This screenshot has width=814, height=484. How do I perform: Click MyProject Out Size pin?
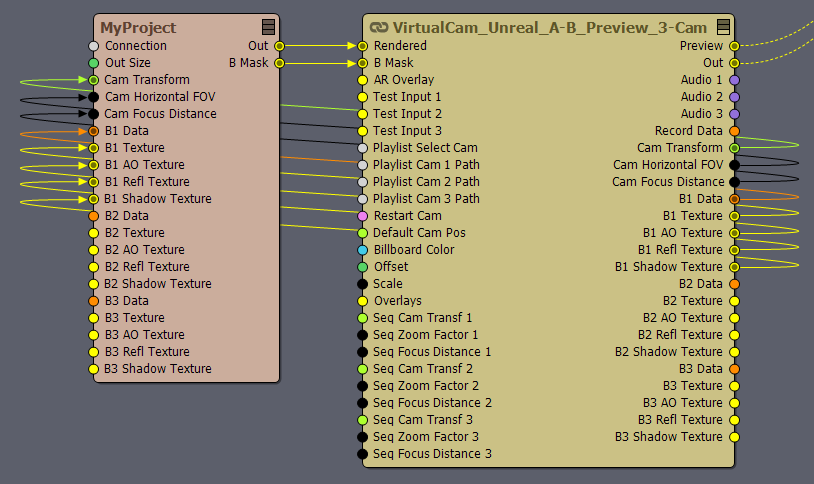pos(93,63)
